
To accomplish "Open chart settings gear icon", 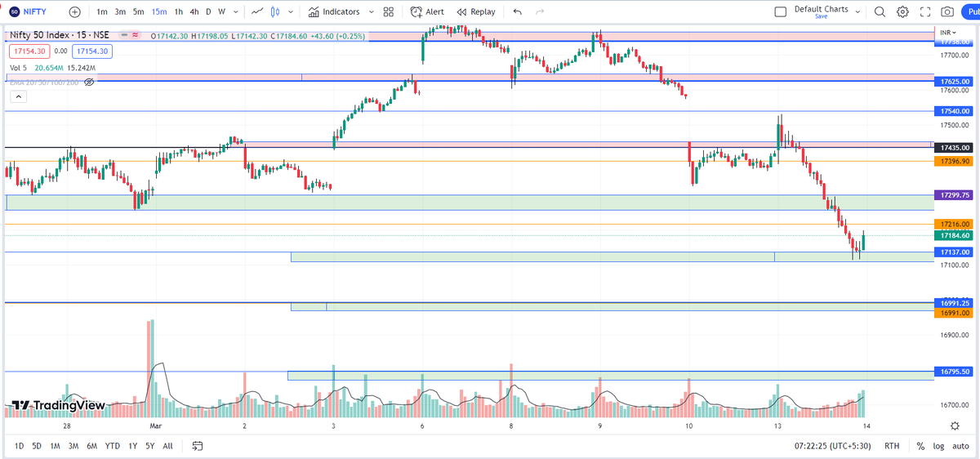I will [902, 11].
